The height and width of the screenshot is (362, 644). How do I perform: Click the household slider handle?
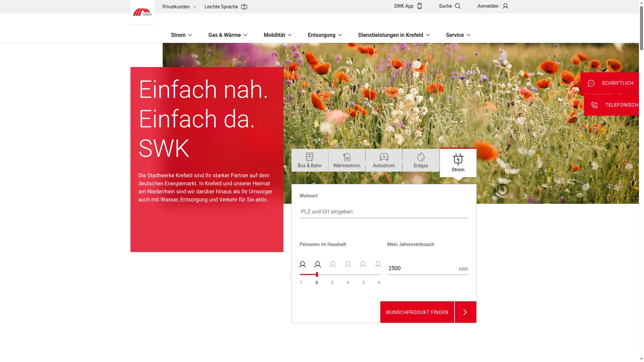317,275
